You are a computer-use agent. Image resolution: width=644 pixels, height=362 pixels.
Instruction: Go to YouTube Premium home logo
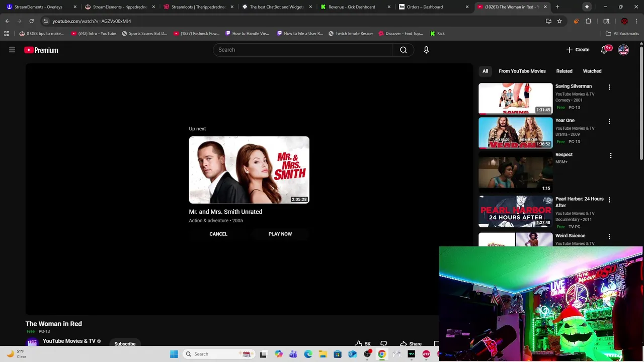click(x=41, y=50)
